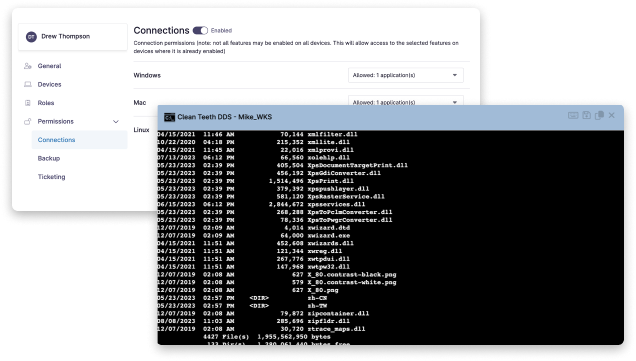
Task: Click X_80.contrast-black.png in terminal
Action: [x=352, y=275]
